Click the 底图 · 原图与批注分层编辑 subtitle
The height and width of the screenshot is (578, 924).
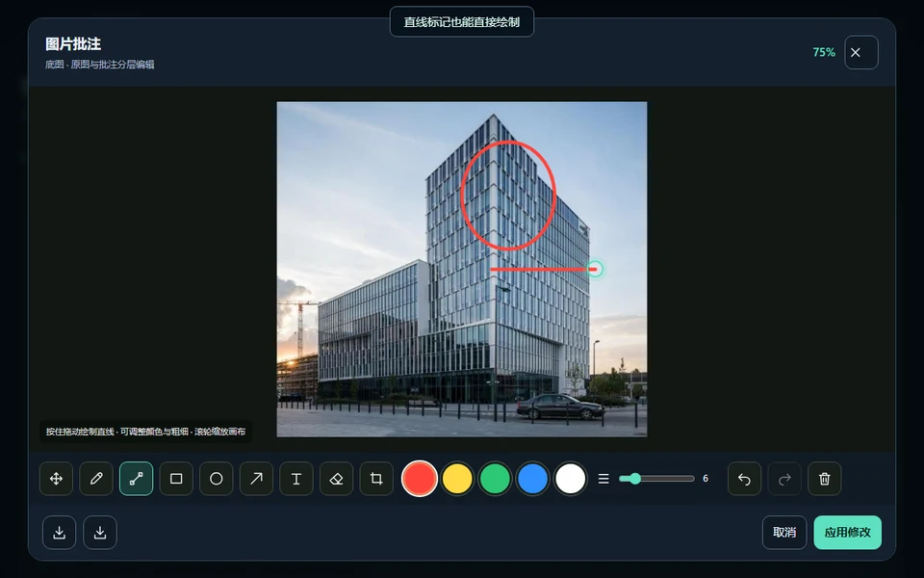[99, 65]
